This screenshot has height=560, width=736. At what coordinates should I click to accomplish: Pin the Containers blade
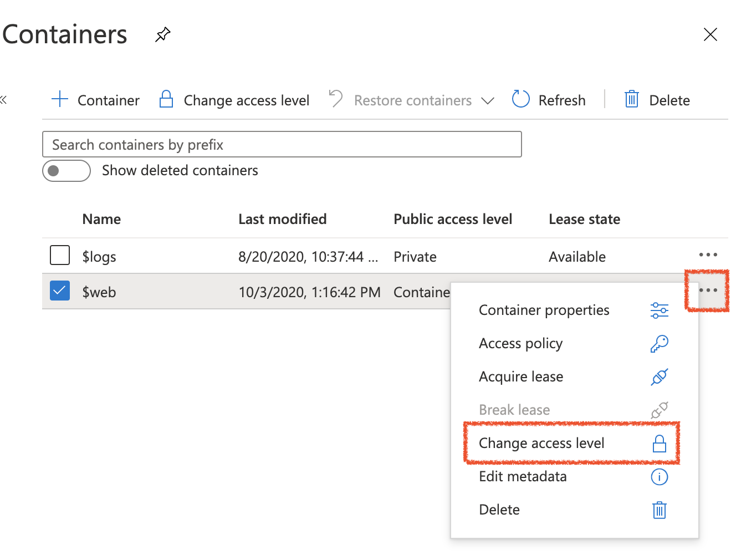coord(162,34)
